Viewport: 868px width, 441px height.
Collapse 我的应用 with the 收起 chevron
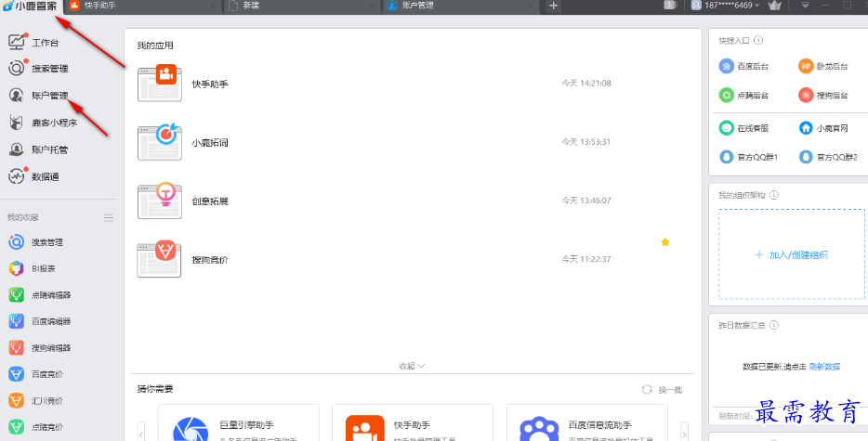click(412, 366)
